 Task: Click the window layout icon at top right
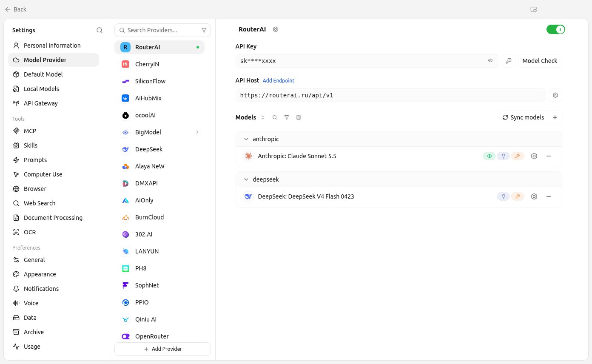(x=534, y=9)
